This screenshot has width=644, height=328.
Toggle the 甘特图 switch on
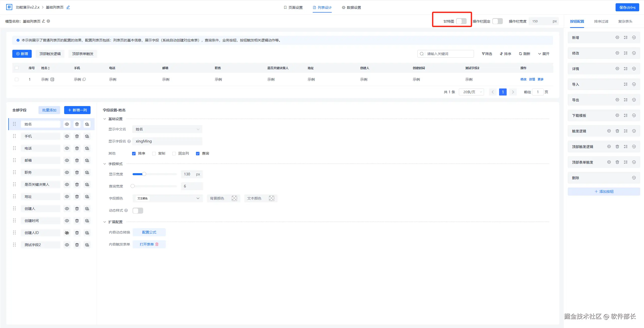(461, 21)
